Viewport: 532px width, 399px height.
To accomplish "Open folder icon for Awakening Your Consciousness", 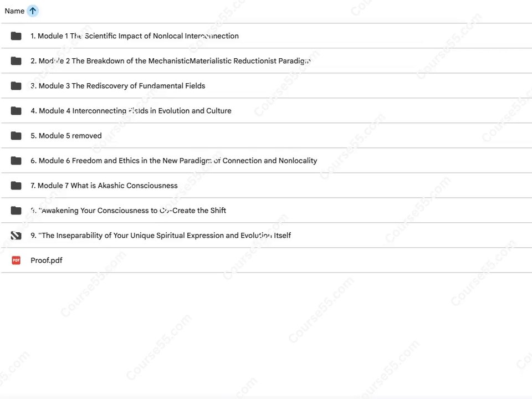I will pos(16,211).
